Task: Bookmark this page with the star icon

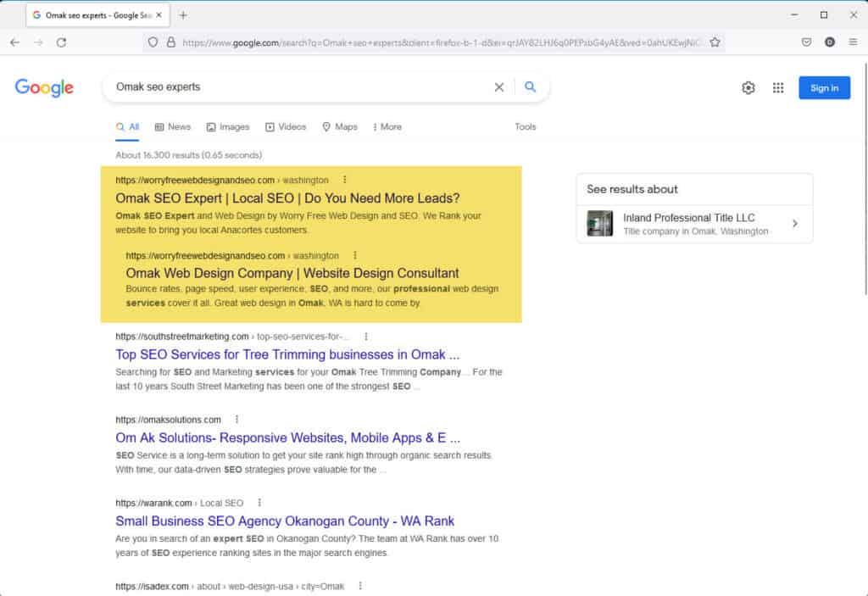Action: (x=715, y=42)
